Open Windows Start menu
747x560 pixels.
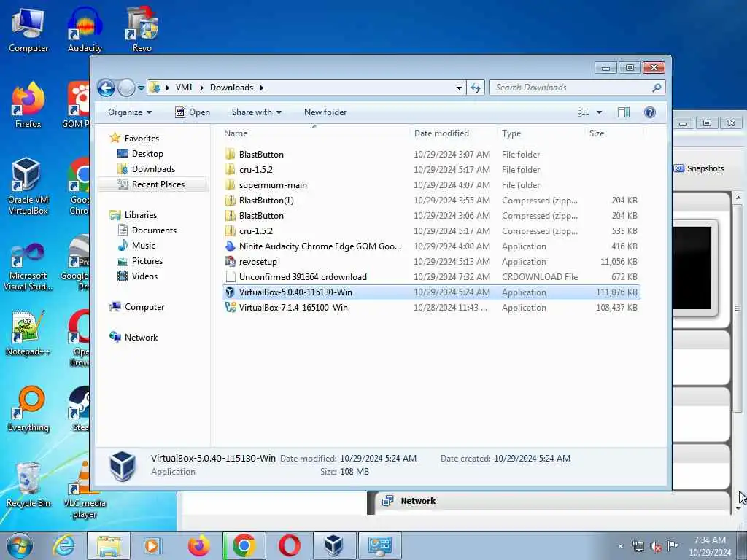20,545
